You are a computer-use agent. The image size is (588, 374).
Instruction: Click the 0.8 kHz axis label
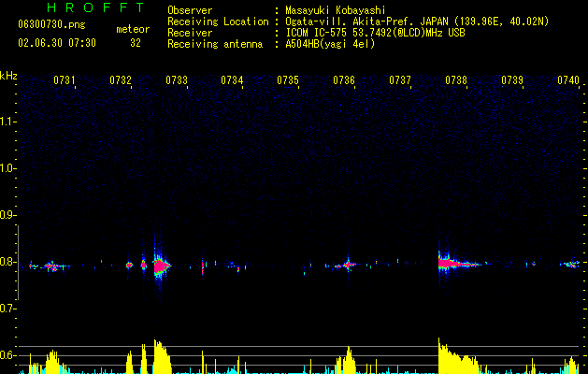[x=7, y=262]
